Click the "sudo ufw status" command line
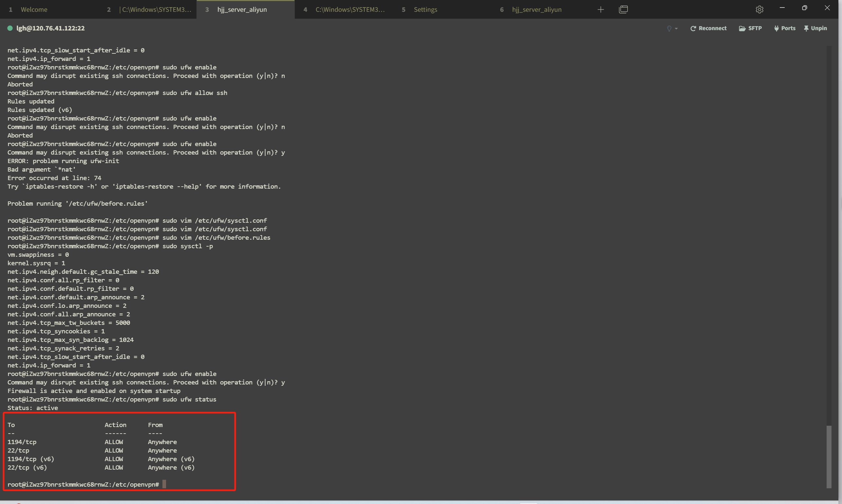The width and height of the screenshot is (842, 504). [x=112, y=399]
